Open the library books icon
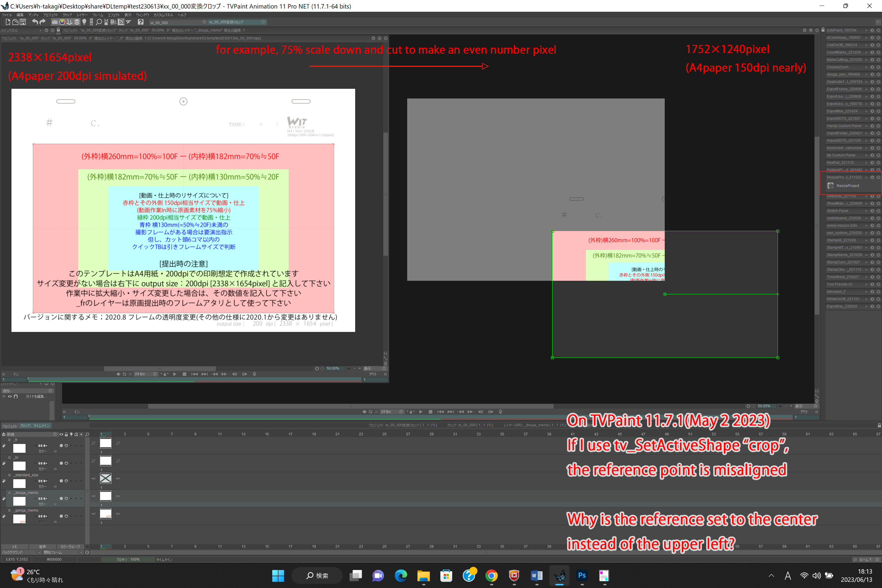 (113, 22)
